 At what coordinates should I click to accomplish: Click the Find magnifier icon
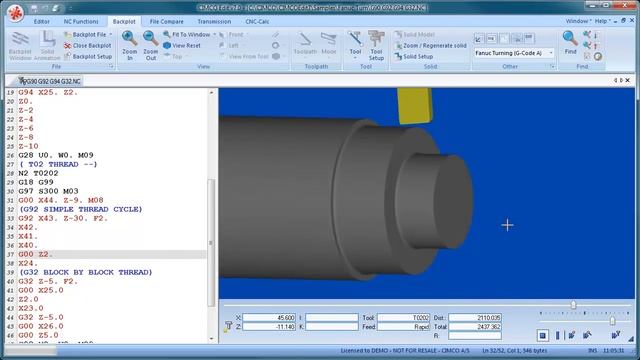(x=570, y=38)
